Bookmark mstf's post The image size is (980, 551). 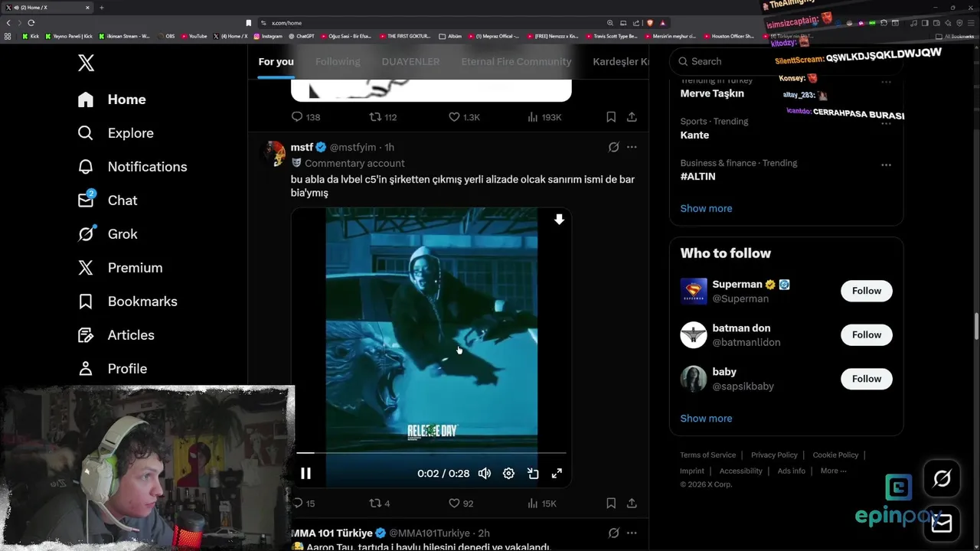coord(611,504)
